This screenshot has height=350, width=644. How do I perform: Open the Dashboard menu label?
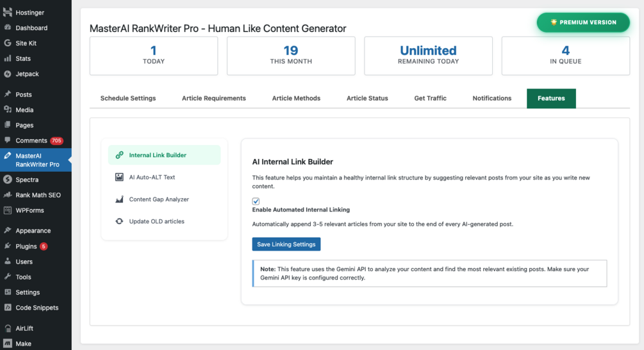click(x=31, y=28)
